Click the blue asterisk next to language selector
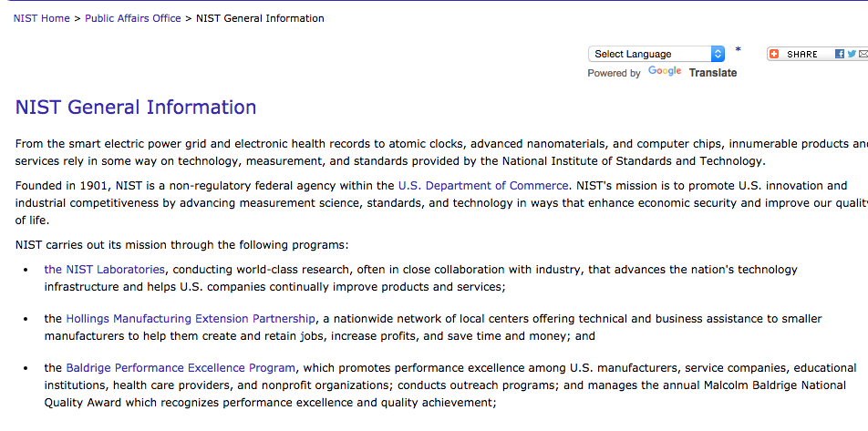Image resolution: width=868 pixels, height=431 pixels. tap(738, 50)
